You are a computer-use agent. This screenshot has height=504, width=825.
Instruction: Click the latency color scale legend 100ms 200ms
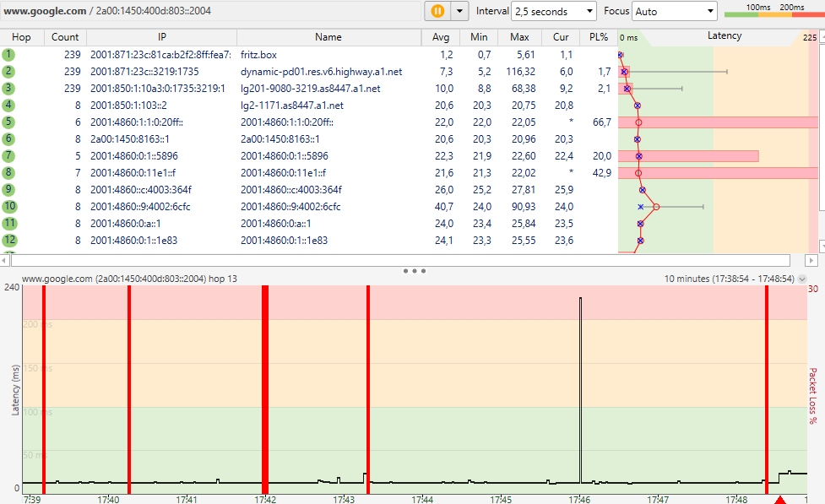click(774, 10)
